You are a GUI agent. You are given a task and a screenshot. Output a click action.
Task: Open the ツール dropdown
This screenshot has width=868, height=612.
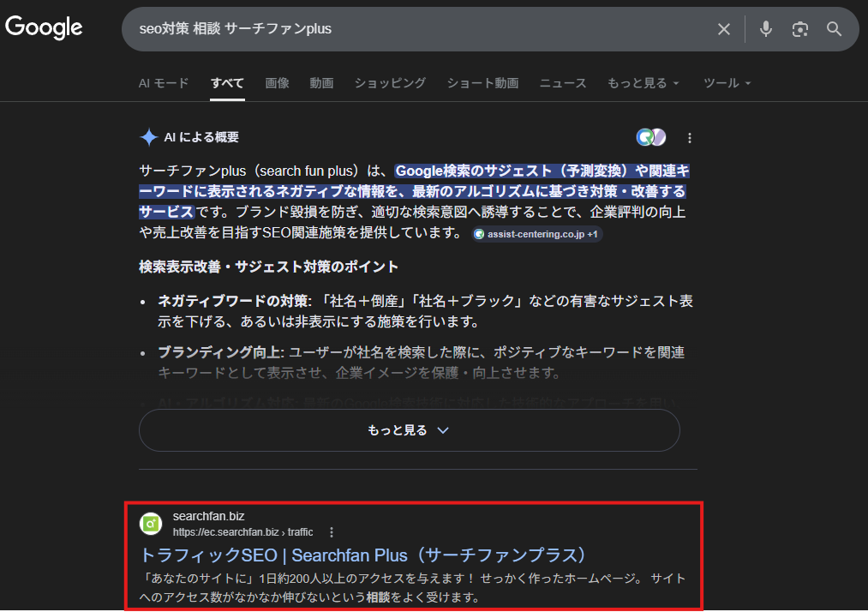click(x=727, y=83)
